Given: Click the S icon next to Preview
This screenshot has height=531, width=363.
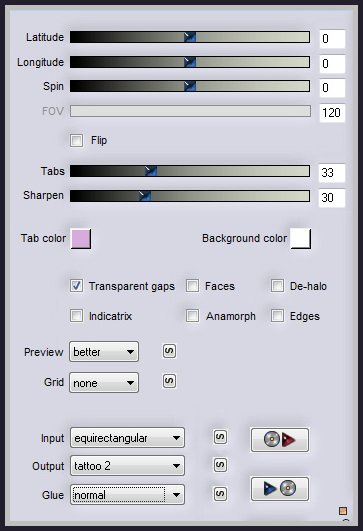Looking at the screenshot, I should click(169, 351).
